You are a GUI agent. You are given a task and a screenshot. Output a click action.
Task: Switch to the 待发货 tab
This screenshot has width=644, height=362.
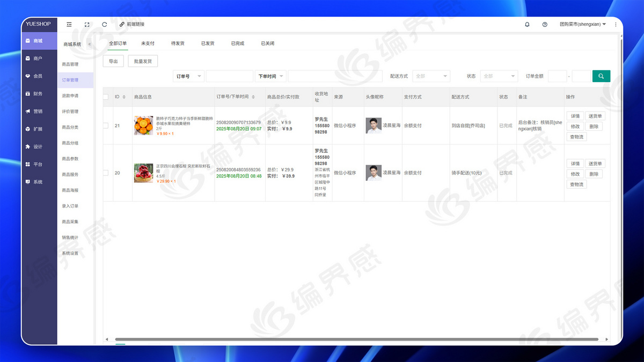point(178,43)
